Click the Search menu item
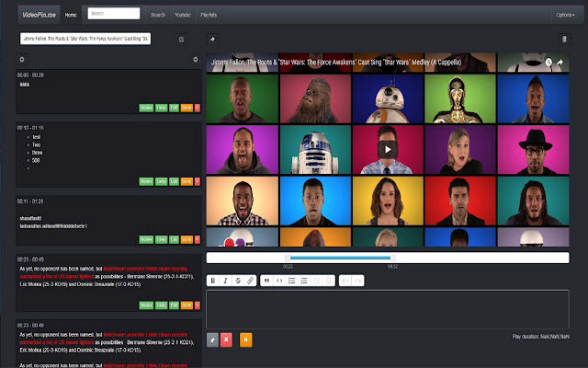The width and height of the screenshot is (588, 368). pyautogui.click(x=158, y=15)
